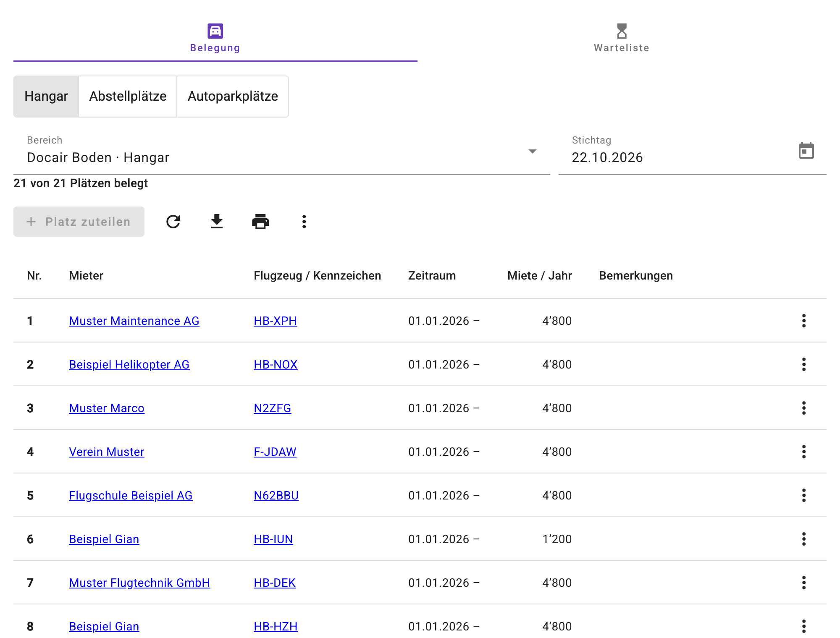Open aircraft link N62BBU
Viewport: 840px width, 638px height.
[x=276, y=495]
